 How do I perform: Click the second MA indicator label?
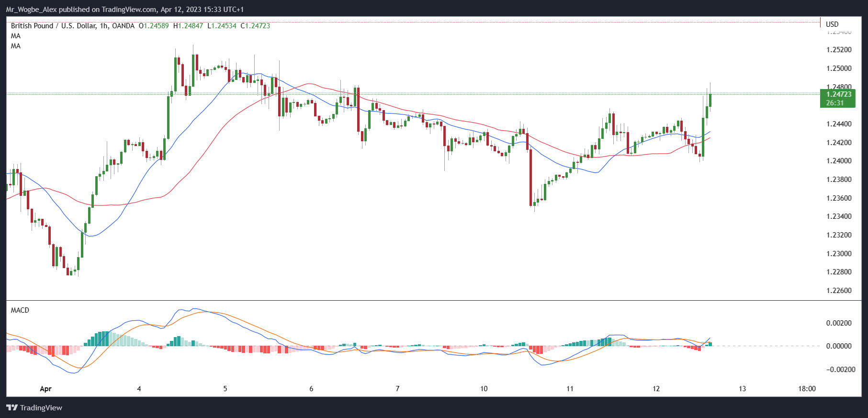click(16, 46)
